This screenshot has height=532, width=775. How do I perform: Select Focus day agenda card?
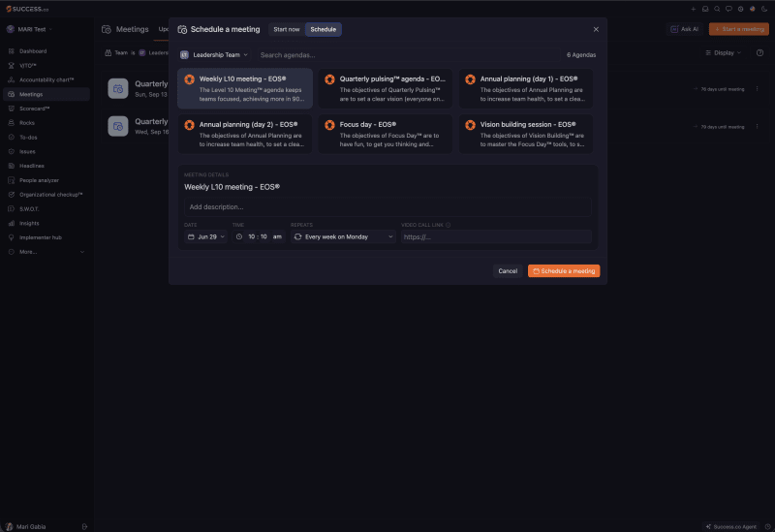pos(386,134)
